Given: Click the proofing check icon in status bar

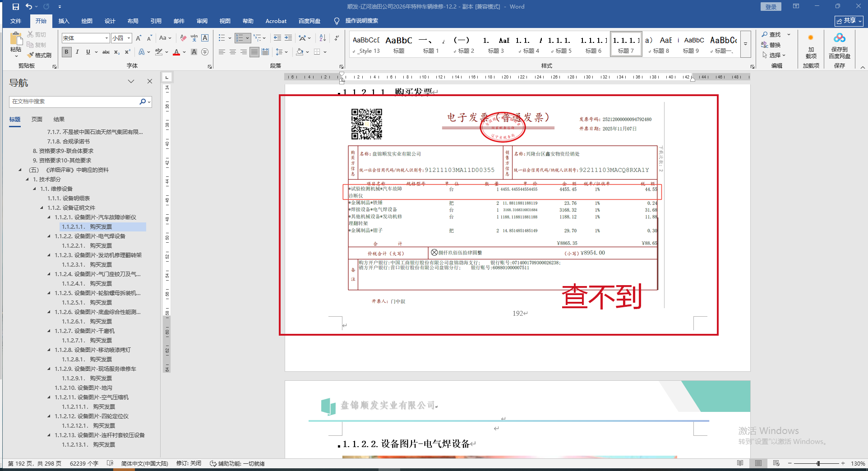Looking at the screenshot, I should click(110, 463).
